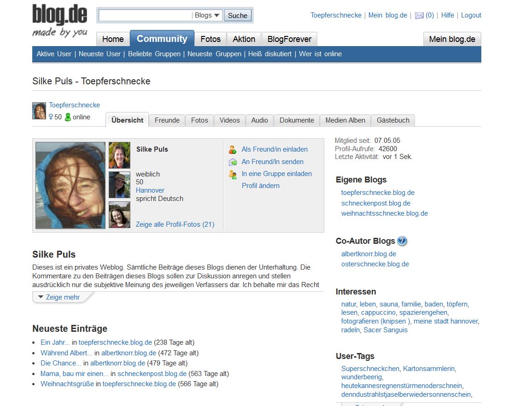Image resolution: width=532 pixels, height=406 pixels.
Task: Click the Logout link
Action: coord(471,15)
